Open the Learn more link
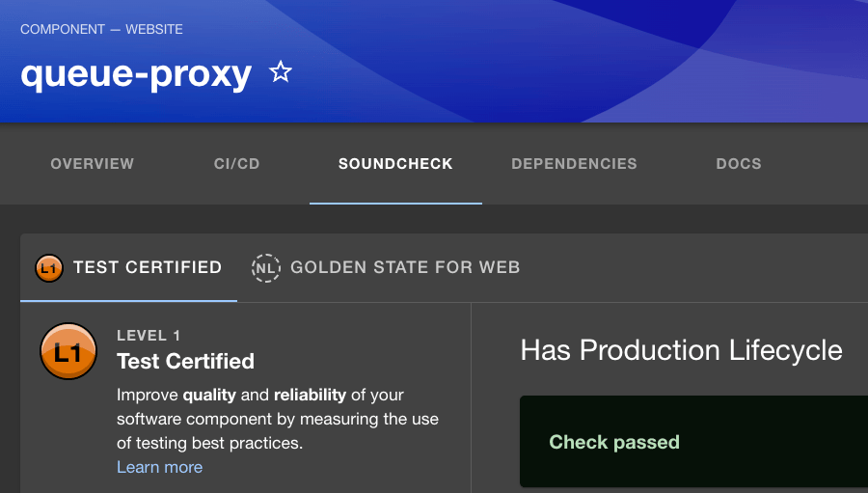Viewport: 868px width, 493px height. click(159, 467)
